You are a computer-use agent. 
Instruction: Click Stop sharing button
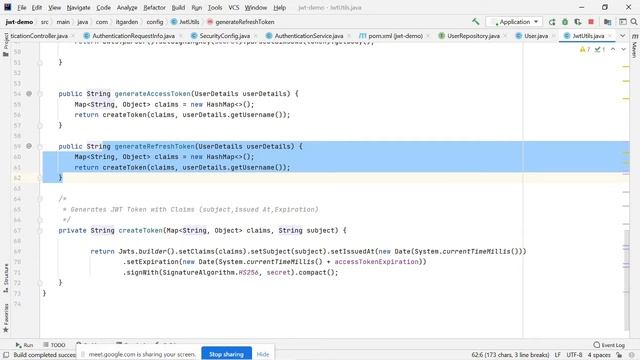(x=226, y=354)
